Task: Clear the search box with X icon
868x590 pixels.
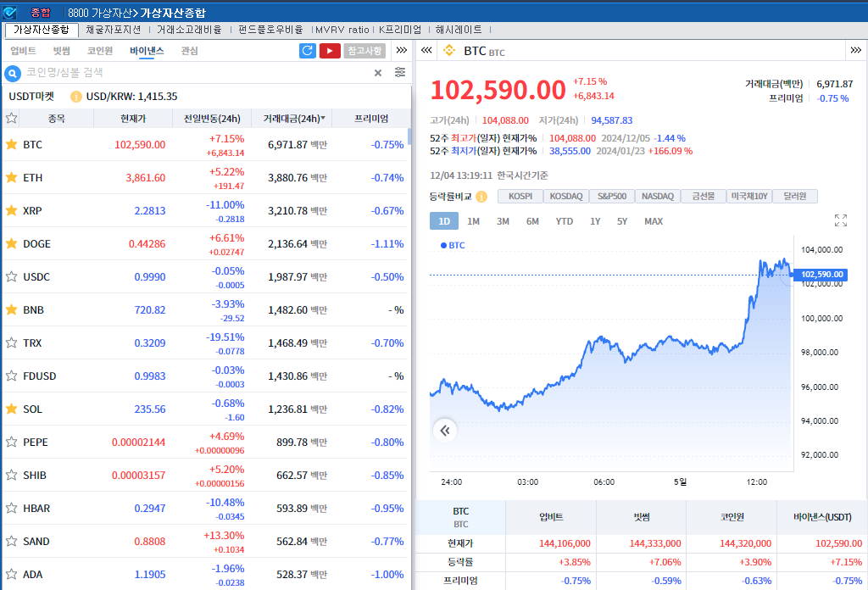Action: click(378, 73)
